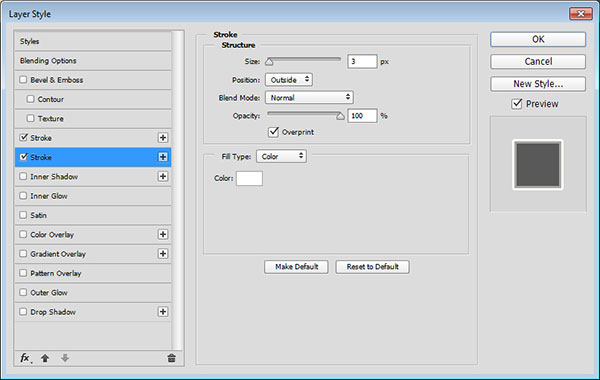Image resolution: width=600 pixels, height=380 pixels.
Task: Toggle the Overprint checkbox
Action: coord(273,132)
